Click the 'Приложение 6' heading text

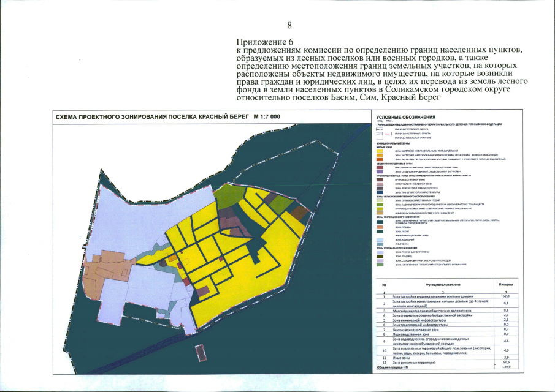pos(265,42)
